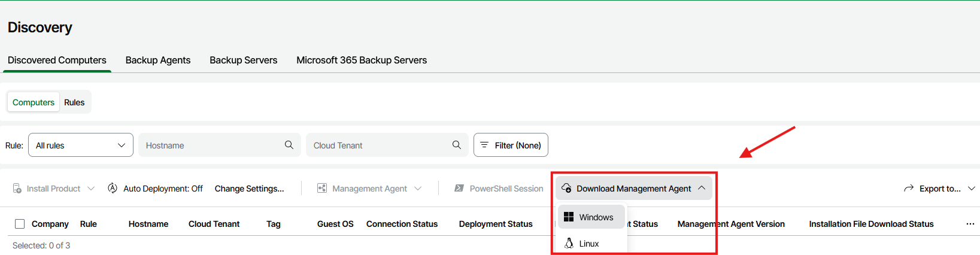Click the Hostname search magnifier icon
The image size is (980, 255).
289,145
